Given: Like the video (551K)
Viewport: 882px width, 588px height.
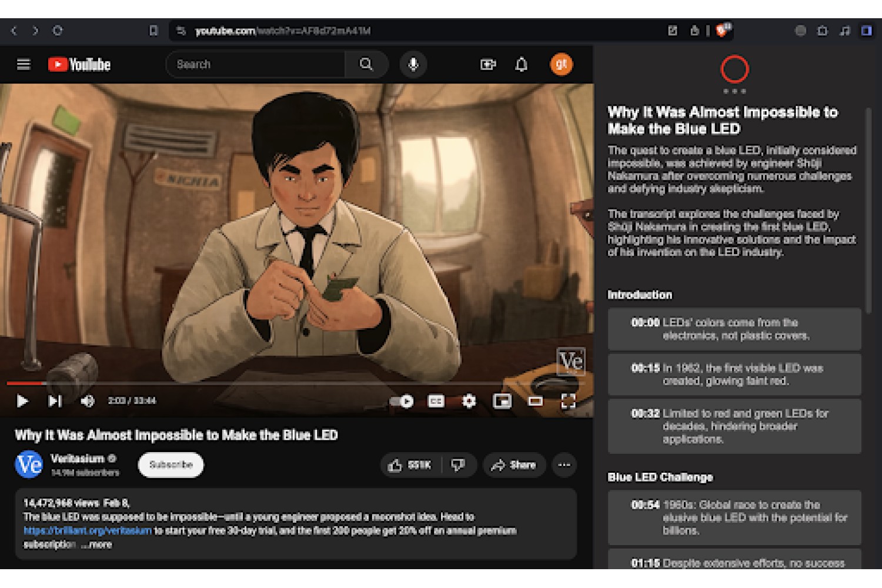Looking at the screenshot, I should click(410, 465).
